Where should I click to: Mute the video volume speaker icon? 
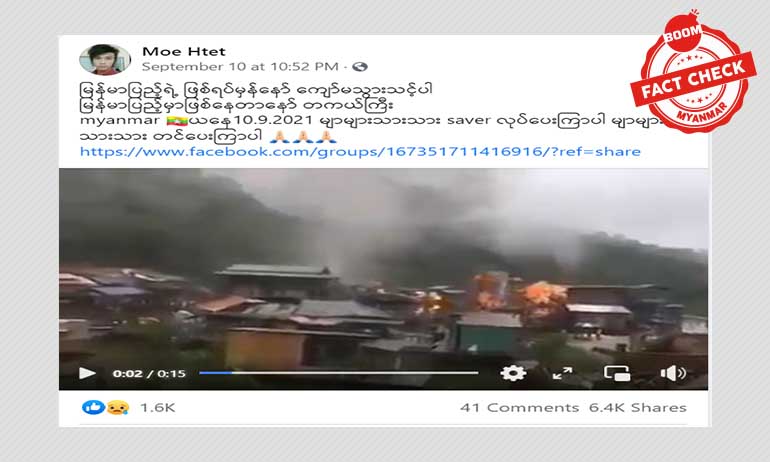pyautogui.click(x=673, y=373)
